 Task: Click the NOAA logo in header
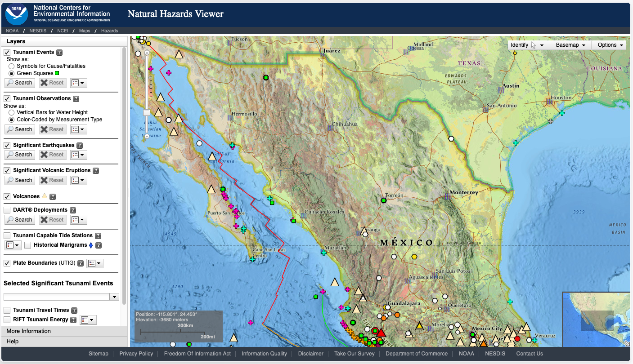[x=17, y=13]
